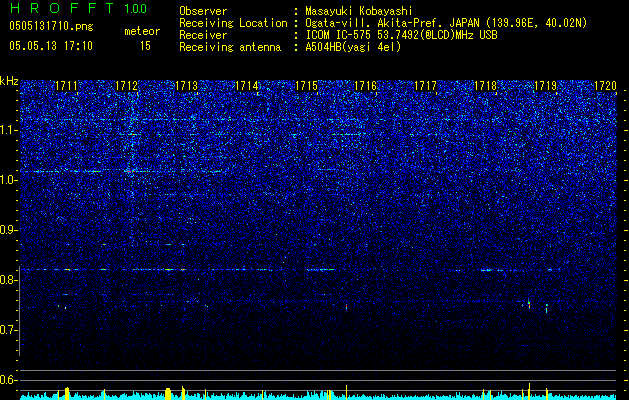Screen dimensions: 629x400
Task: Click the meteor label
Action: click(142, 31)
